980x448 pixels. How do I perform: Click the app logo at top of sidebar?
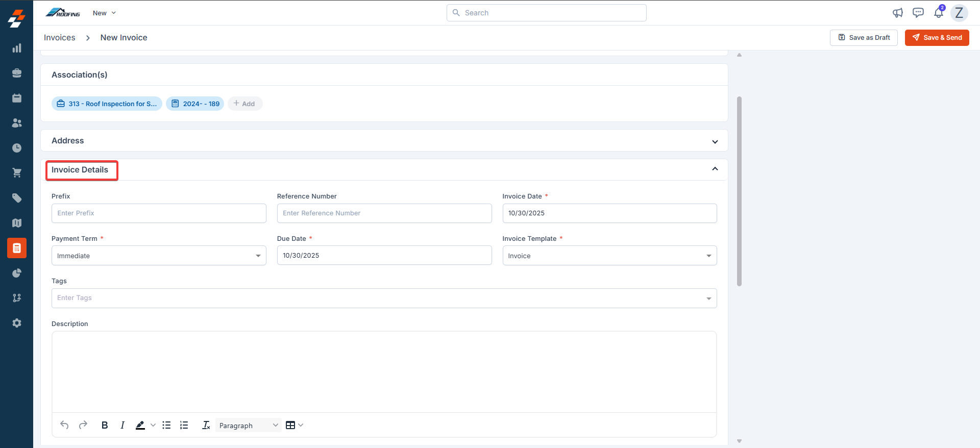16,18
